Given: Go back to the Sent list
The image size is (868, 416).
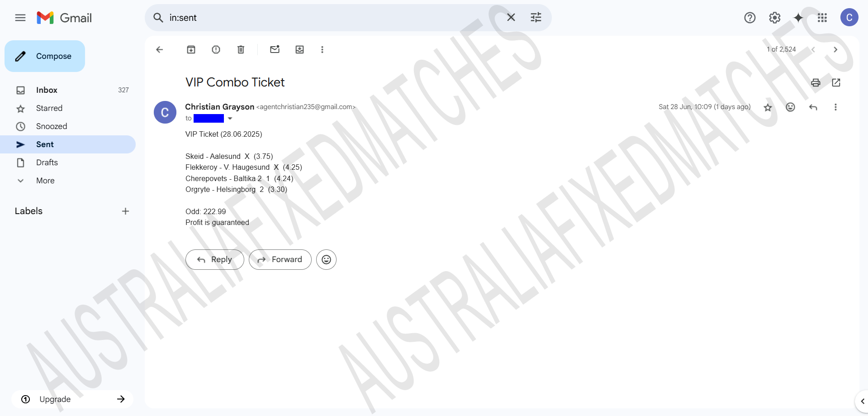Looking at the screenshot, I should 159,49.
